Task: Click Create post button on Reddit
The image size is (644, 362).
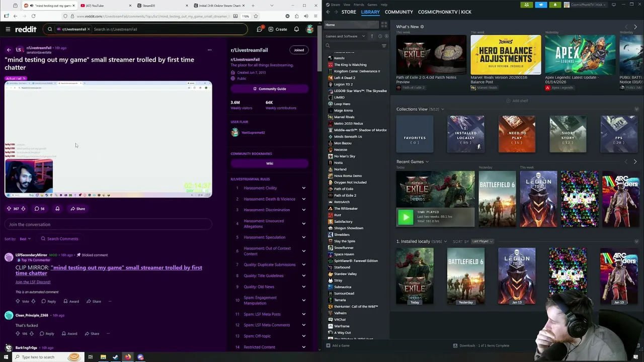Action: 278,29
